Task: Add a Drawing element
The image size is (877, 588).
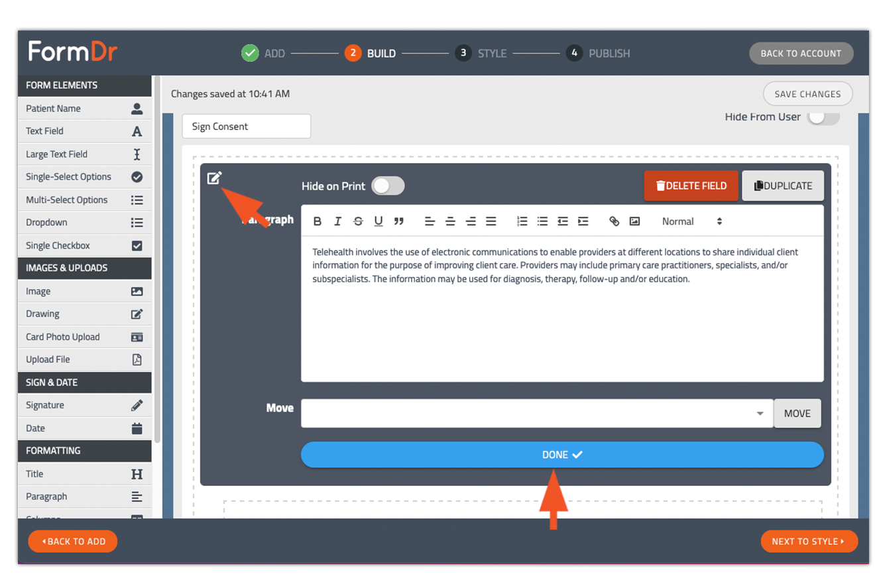Action: pyautogui.click(x=85, y=314)
